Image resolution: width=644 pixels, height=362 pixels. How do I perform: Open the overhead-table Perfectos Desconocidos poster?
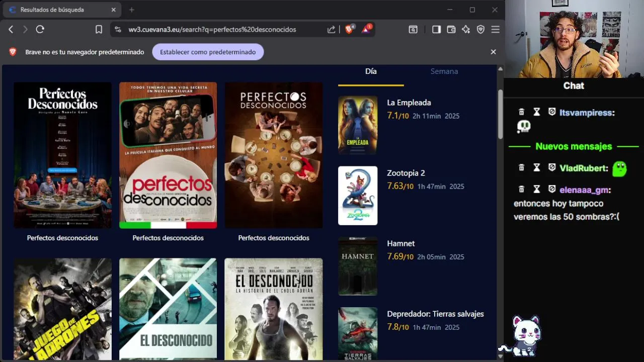pos(274,155)
